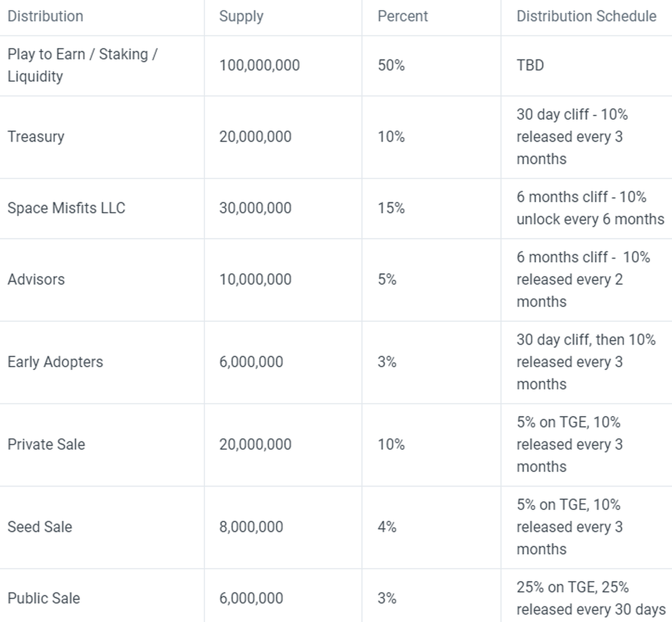Click the Space Misfits LLC cell
This screenshot has width=672, height=622.
(66, 208)
